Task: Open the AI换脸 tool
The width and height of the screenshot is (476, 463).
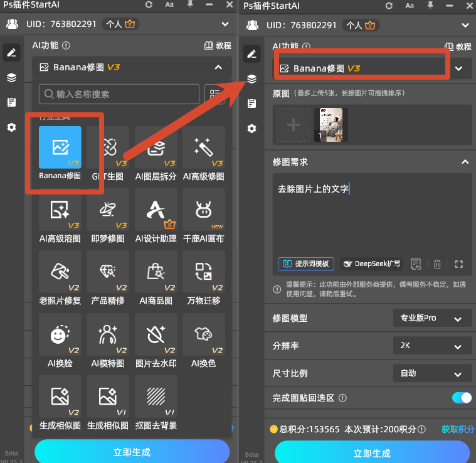Action: pos(60,334)
